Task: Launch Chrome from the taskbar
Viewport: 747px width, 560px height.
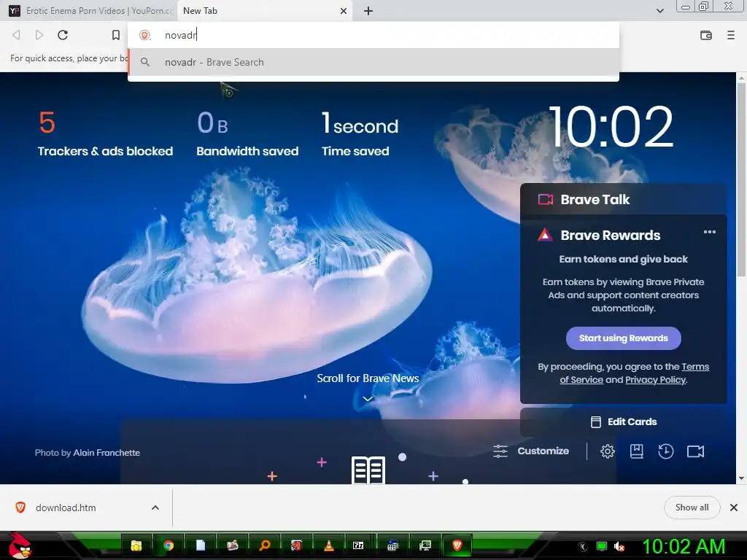Action: [x=169, y=545]
